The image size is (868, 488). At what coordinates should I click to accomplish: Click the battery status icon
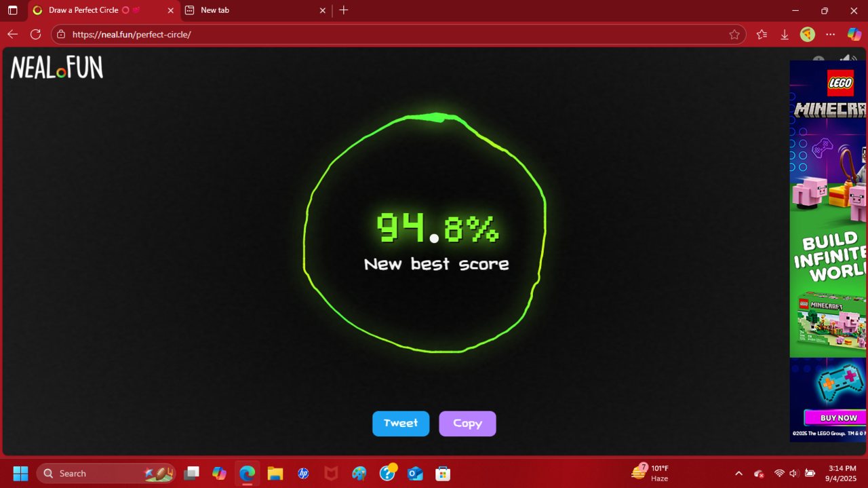[810, 473]
